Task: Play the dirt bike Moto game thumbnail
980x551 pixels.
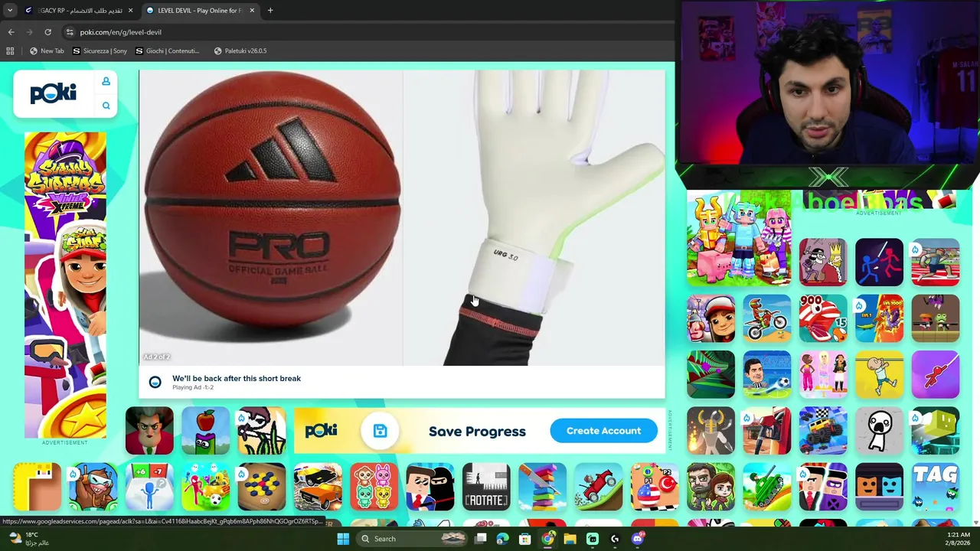Action: (x=766, y=318)
